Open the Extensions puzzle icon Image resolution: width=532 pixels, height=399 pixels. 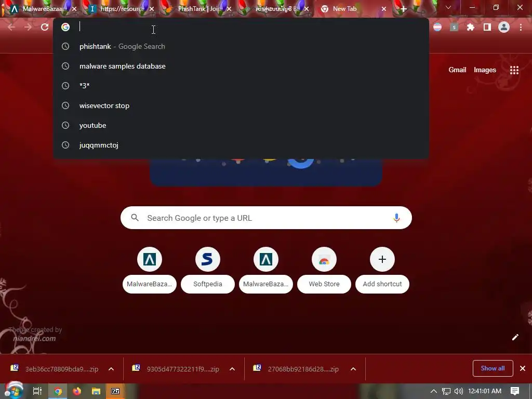coord(471,27)
